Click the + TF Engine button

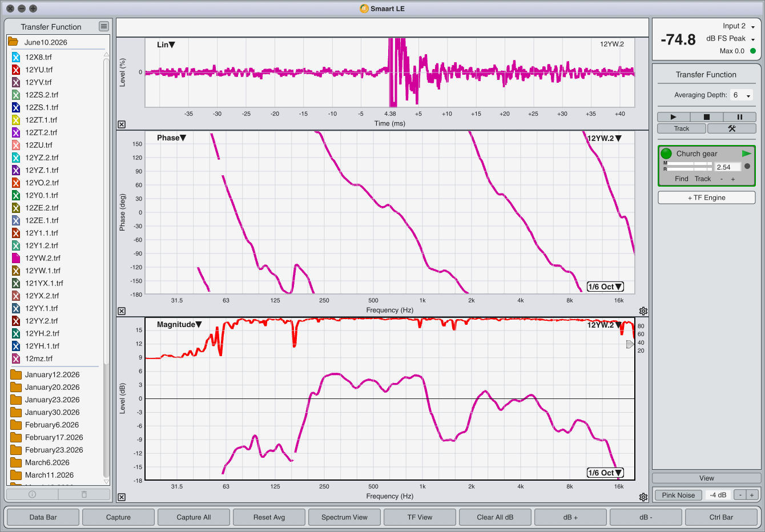point(707,198)
